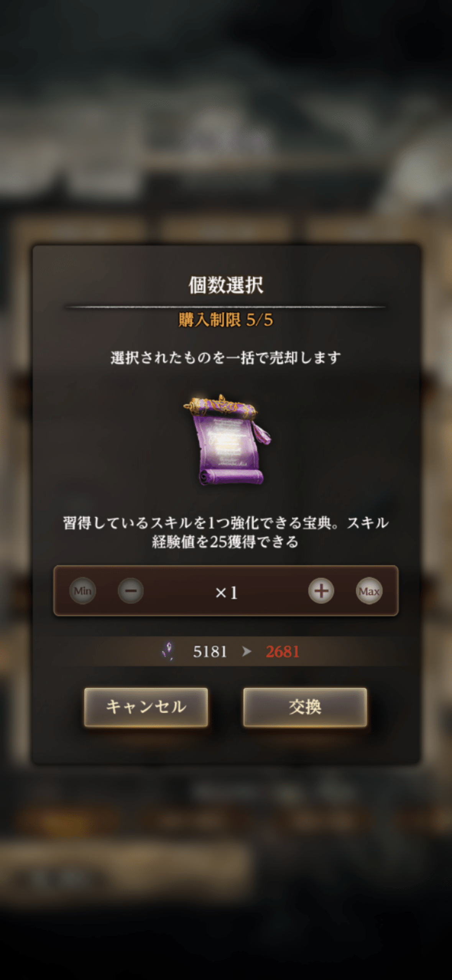Tap the purple skill scroll item icon
452x980 pixels.
point(227,440)
